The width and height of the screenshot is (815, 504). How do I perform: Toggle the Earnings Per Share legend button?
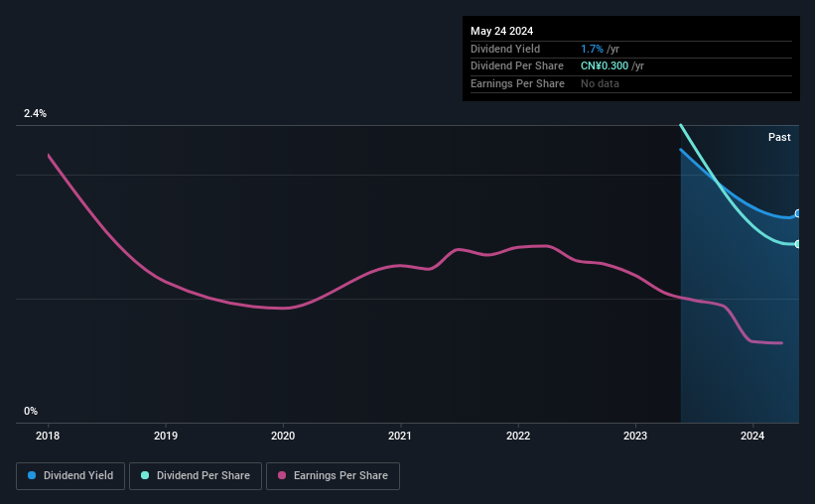tap(334, 475)
